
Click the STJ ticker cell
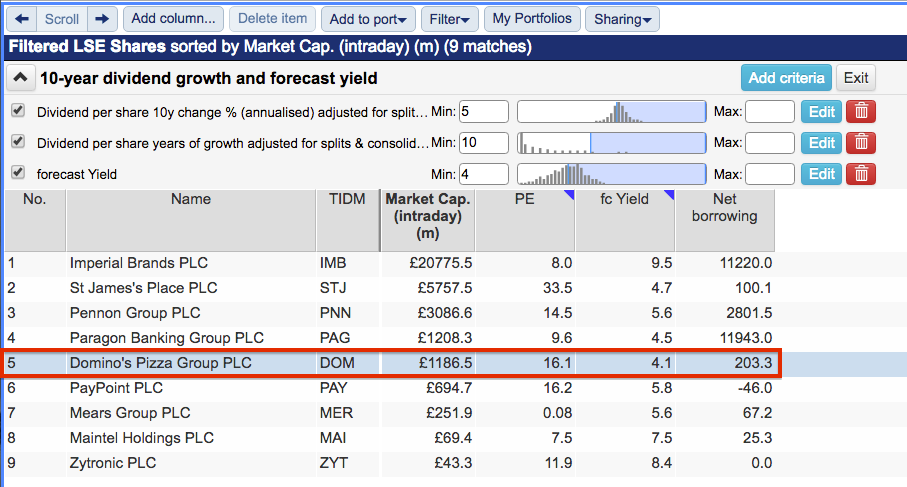(x=333, y=288)
